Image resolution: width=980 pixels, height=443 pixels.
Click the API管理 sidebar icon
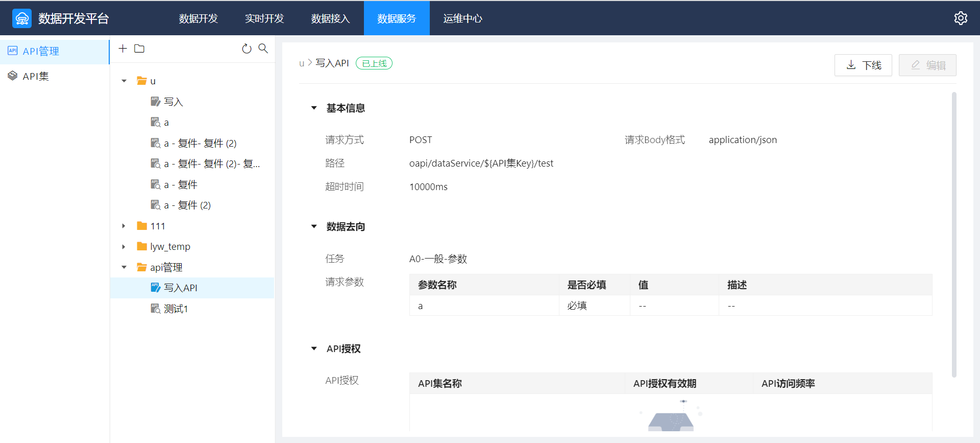point(13,51)
